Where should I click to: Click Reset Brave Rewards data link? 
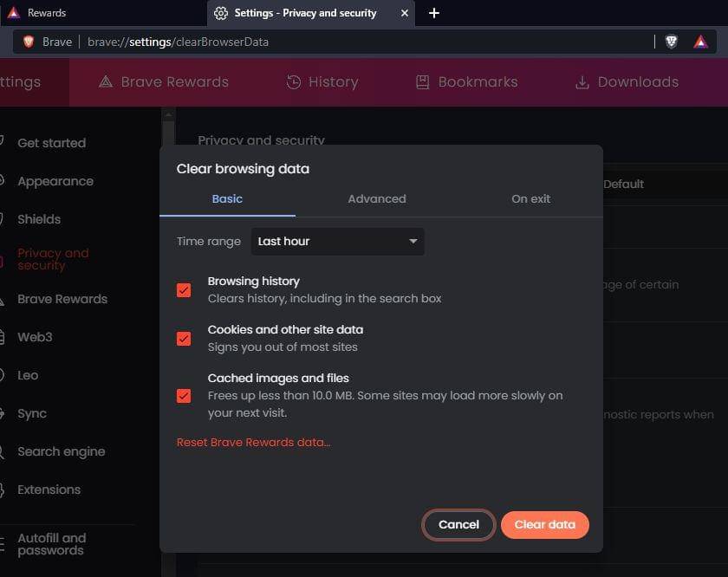tap(253, 443)
